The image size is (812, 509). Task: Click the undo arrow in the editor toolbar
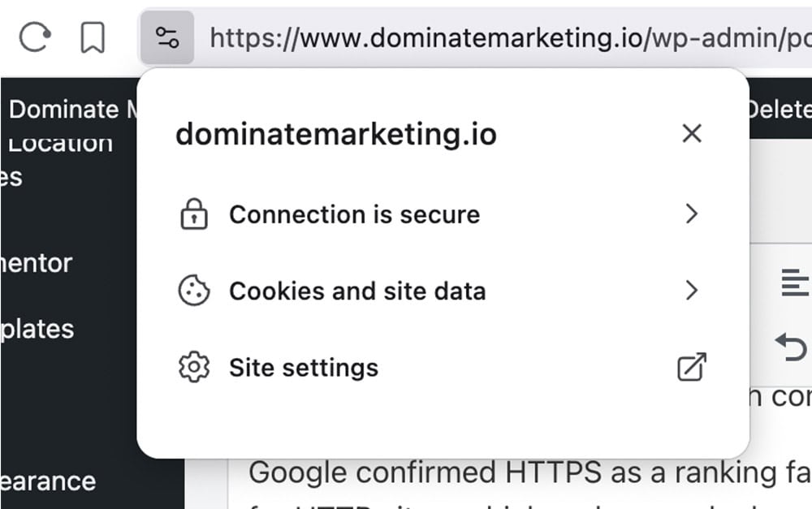coord(792,347)
